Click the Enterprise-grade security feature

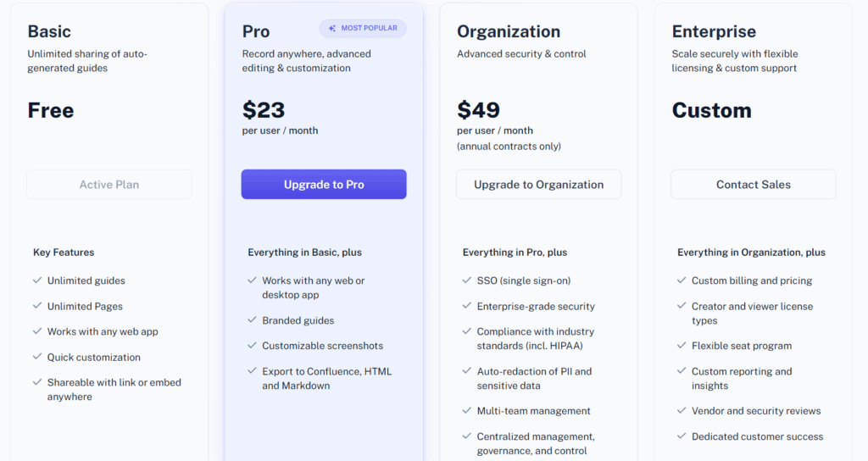pos(536,307)
